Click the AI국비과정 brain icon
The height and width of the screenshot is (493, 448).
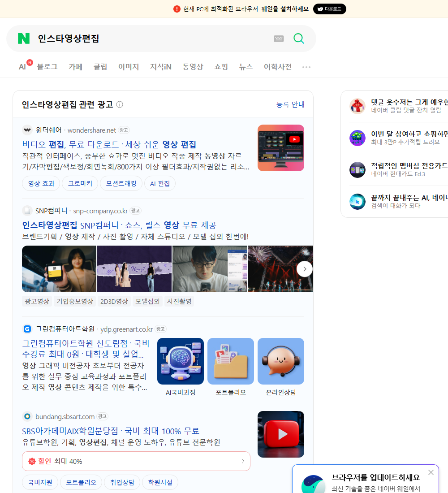coord(181,361)
